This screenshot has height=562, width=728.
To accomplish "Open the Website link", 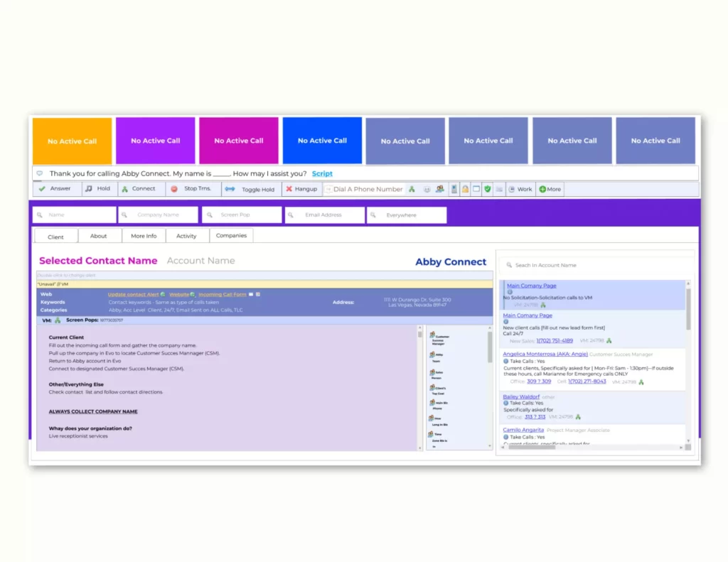I will click(179, 294).
